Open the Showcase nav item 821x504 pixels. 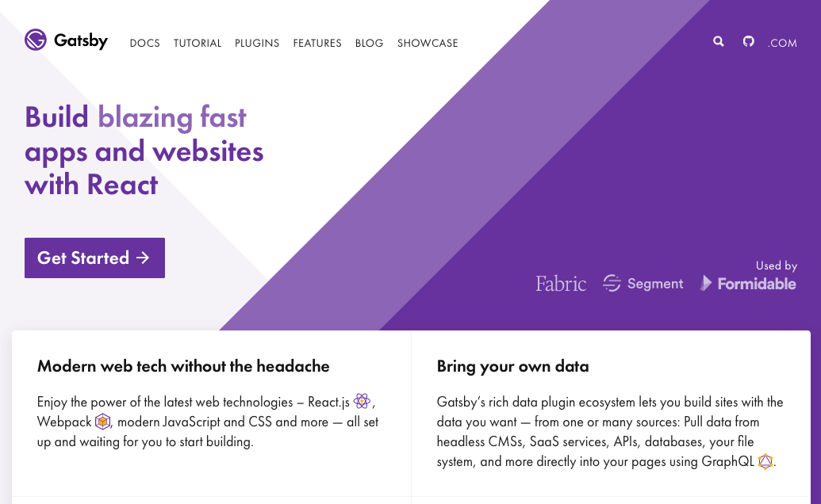428,44
